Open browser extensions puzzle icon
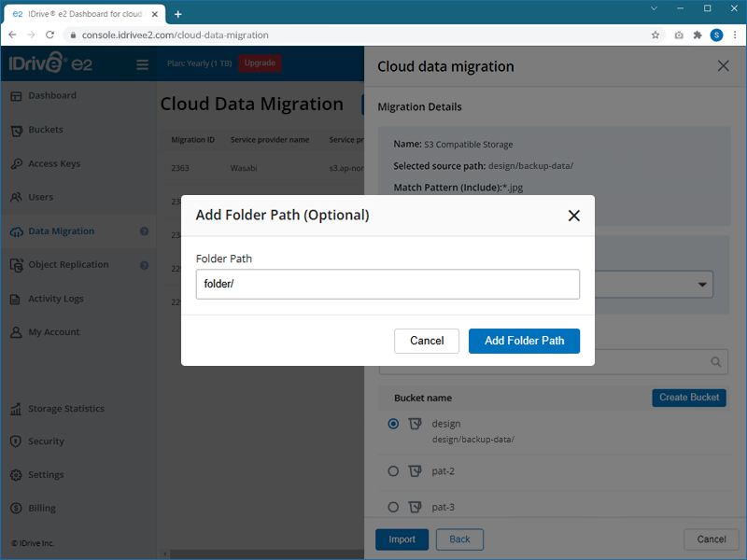Image resolution: width=747 pixels, height=560 pixels. click(697, 35)
